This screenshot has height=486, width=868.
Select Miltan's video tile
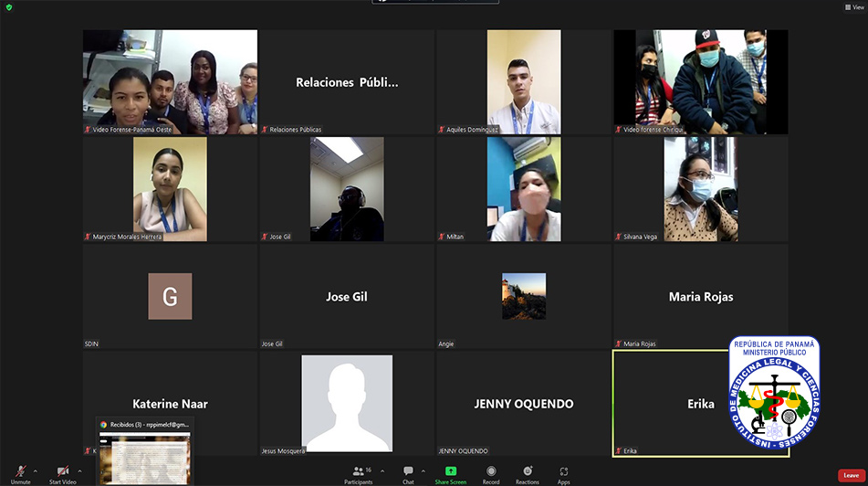tap(524, 189)
